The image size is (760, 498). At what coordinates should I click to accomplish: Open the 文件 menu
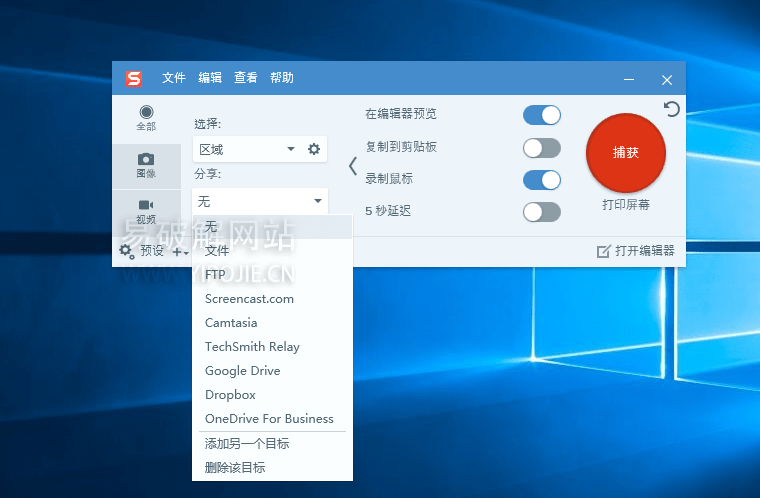174,78
